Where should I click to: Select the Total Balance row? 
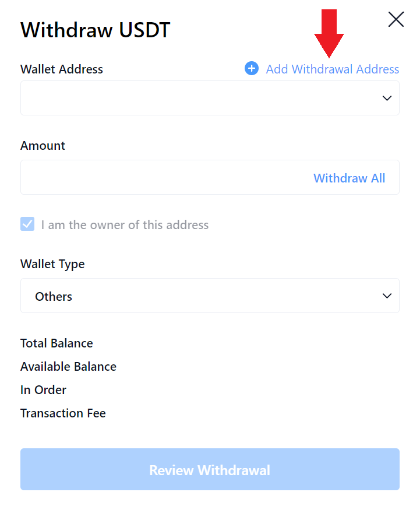(x=57, y=343)
